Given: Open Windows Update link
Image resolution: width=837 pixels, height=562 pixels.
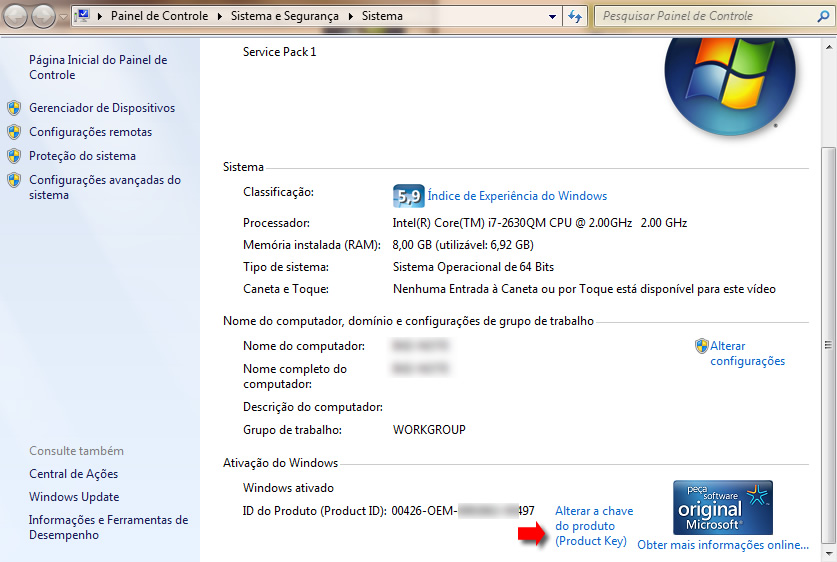Looking at the screenshot, I should (x=74, y=497).
